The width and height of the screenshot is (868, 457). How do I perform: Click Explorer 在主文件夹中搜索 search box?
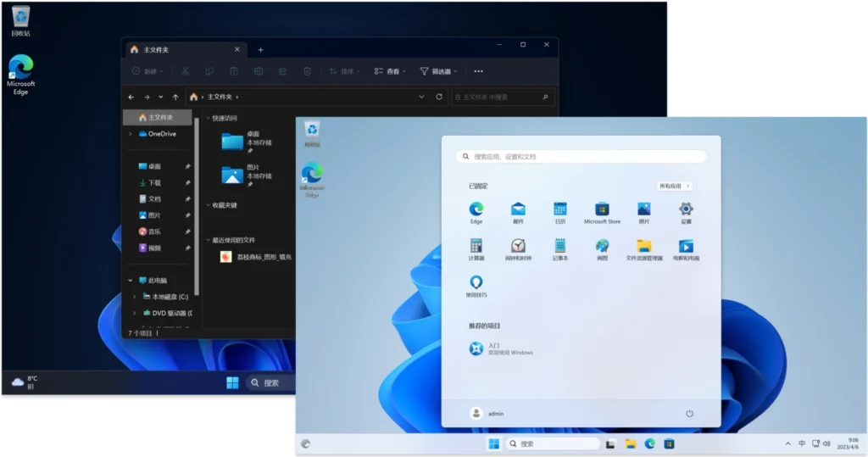[x=503, y=97]
